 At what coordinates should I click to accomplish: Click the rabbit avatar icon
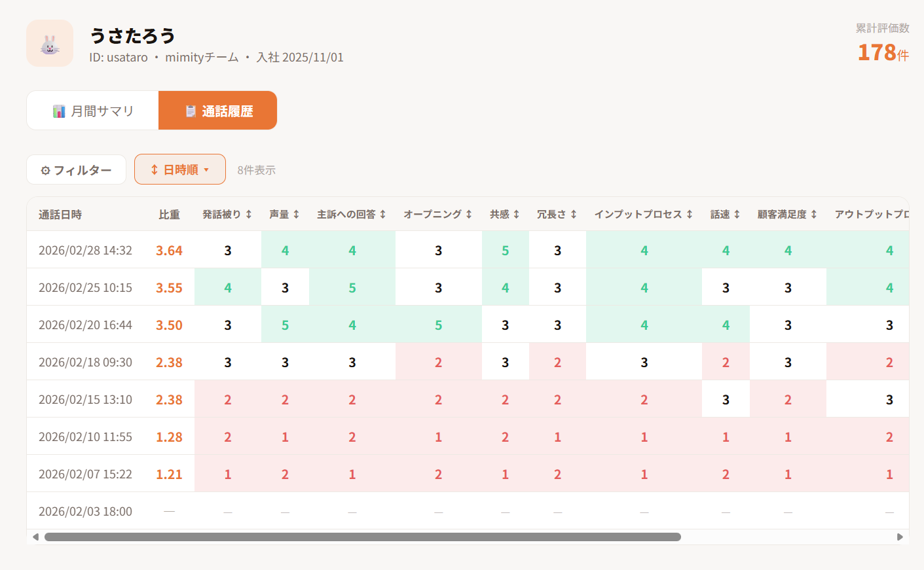[50, 43]
